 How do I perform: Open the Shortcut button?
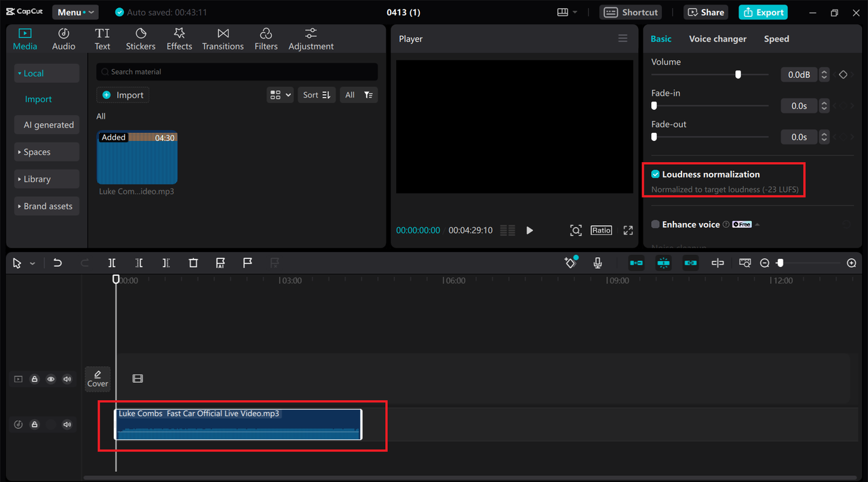point(631,12)
